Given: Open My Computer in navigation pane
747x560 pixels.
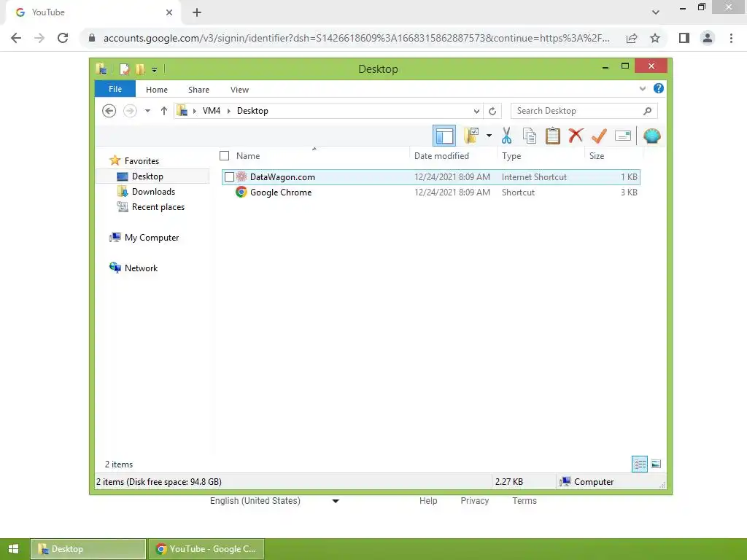Looking at the screenshot, I should (x=152, y=237).
